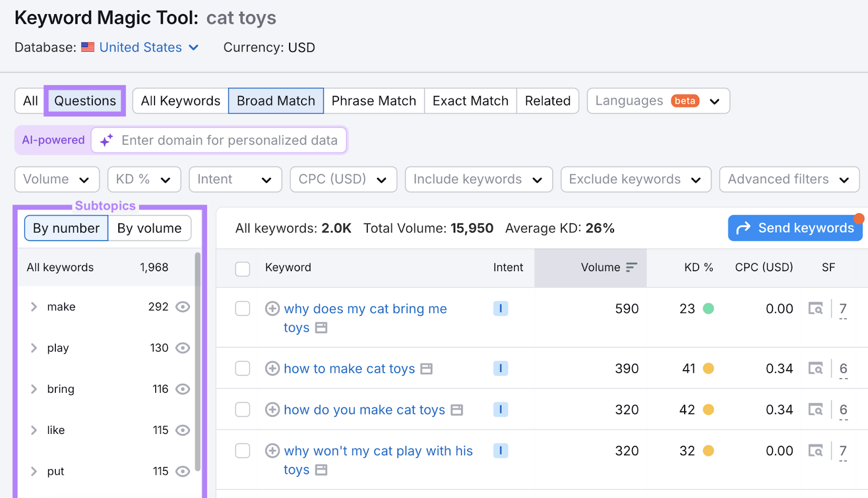
Task: Open the Languages beta dropdown
Action: (x=658, y=100)
